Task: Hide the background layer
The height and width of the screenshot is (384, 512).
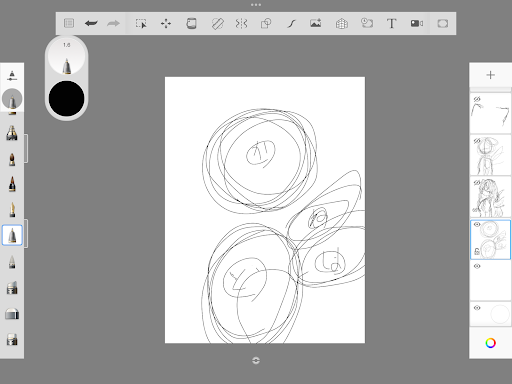Action: [477, 308]
